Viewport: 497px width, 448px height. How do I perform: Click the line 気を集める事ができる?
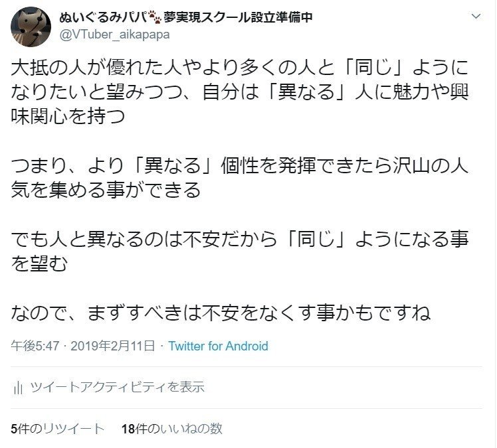click(x=106, y=190)
